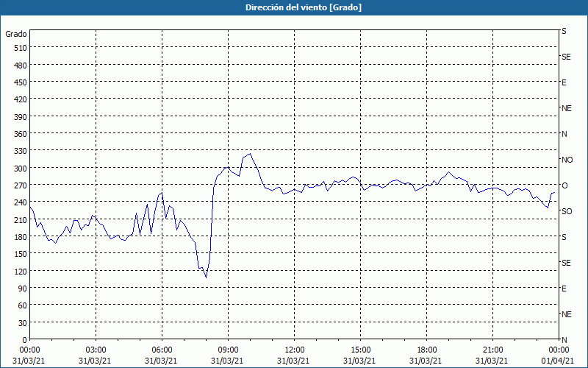Select the 18:00 x-axis time label
588x368 pixels.
427,350
